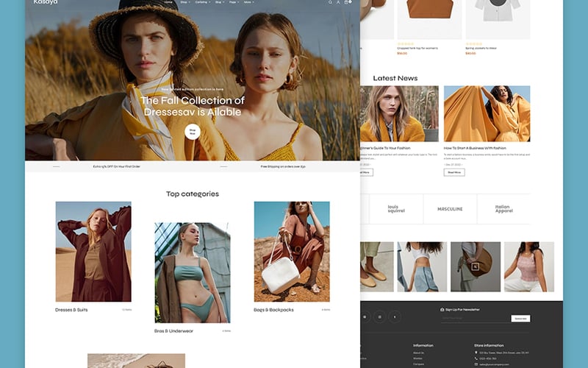588x368 pixels.
Task: Open the gallery photo with blue shorts
Action: pyautogui.click(x=422, y=266)
